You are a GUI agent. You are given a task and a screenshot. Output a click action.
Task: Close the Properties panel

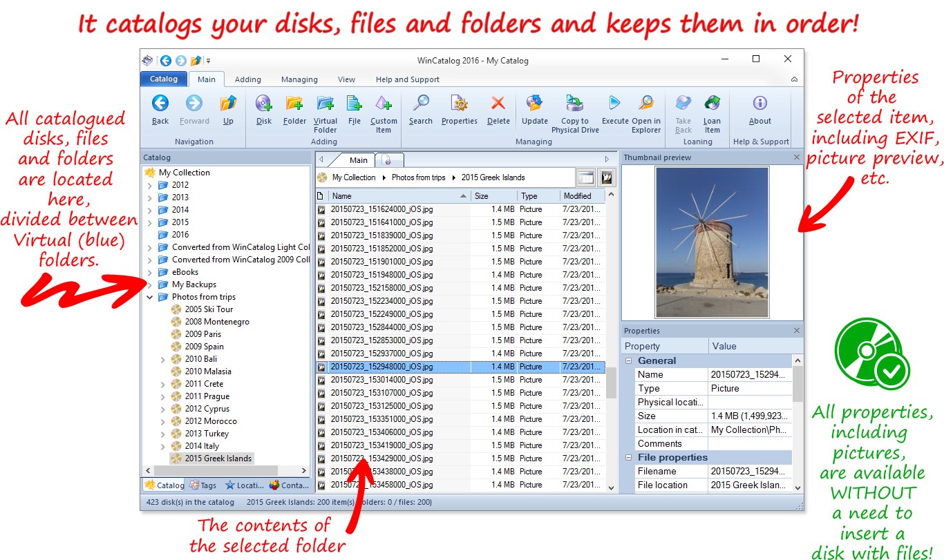click(x=796, y=331)
